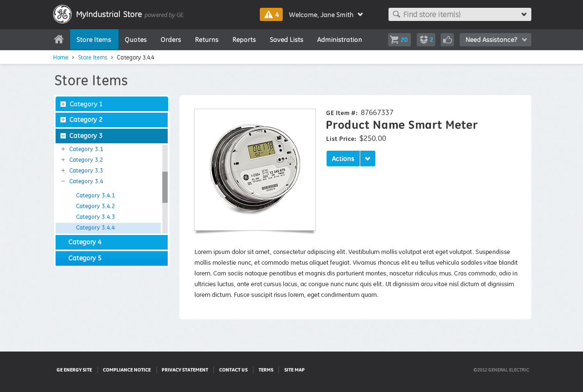Open the Actions dropdown arrow
Screen dimensions: 583x392
(x=368, y=158)
